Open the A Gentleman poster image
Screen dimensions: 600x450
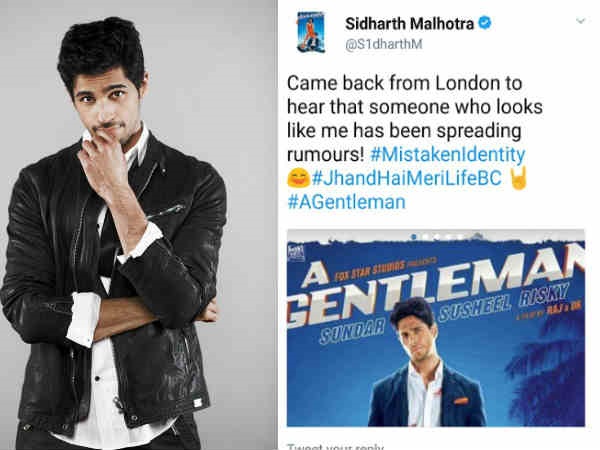(x=436, y=328)
